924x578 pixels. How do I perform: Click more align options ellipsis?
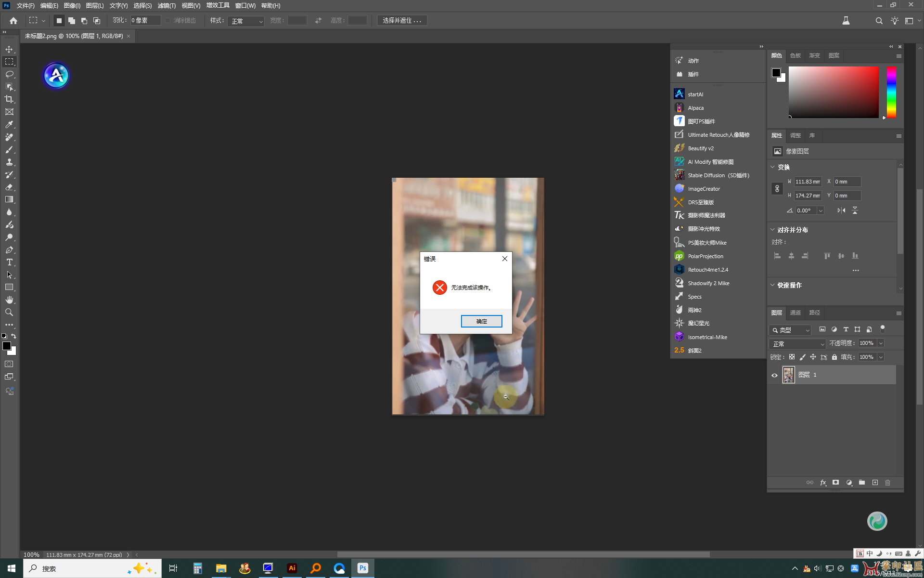pyautogui.click(x=856, y=270)
